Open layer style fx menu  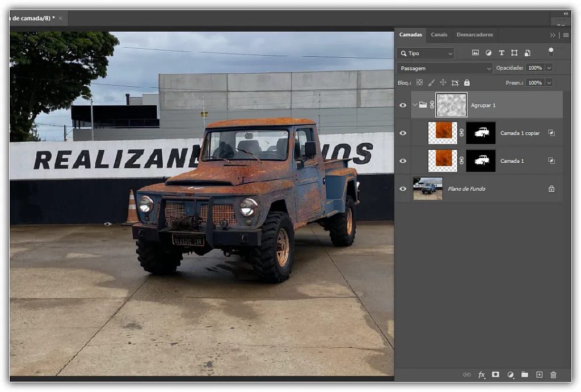(x=481, y=374)
